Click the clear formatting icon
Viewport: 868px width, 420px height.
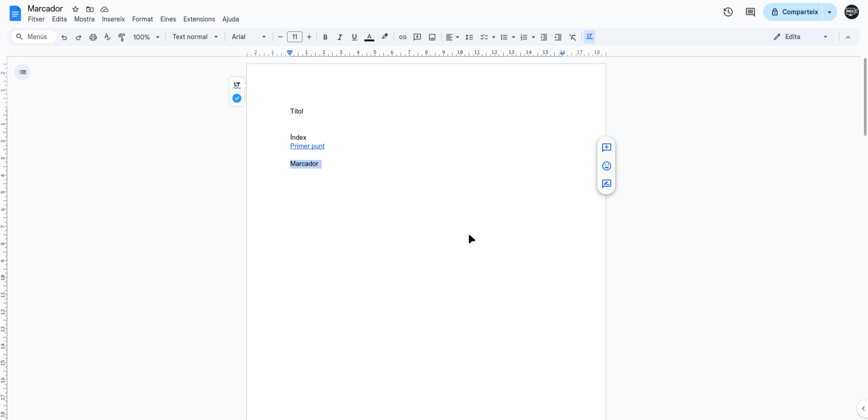tap(573, 37)
